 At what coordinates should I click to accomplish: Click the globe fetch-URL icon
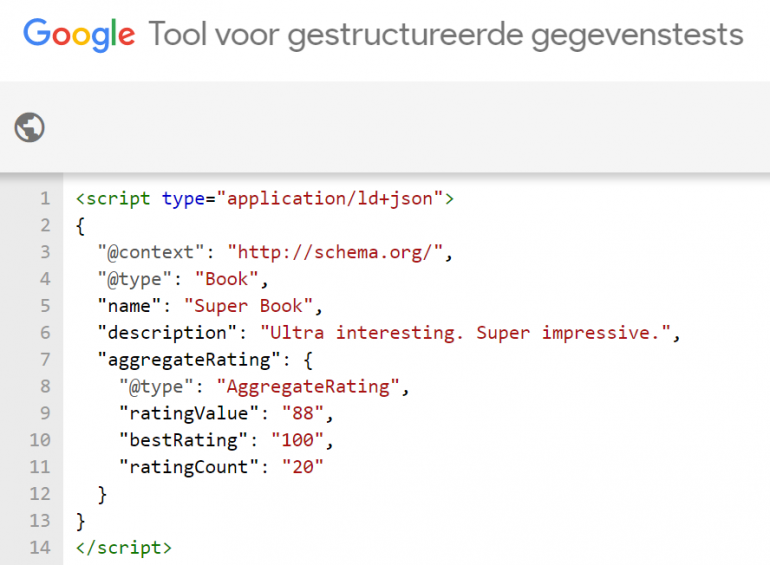[x=29, y=128]
